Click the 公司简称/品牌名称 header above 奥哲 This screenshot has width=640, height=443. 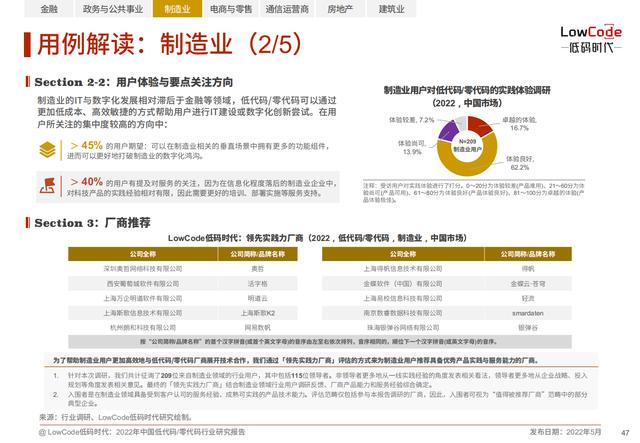point(258,254)
